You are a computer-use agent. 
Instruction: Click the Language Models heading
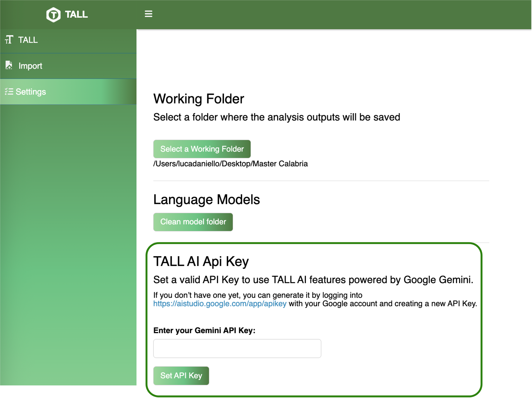(x=207, y=200)
